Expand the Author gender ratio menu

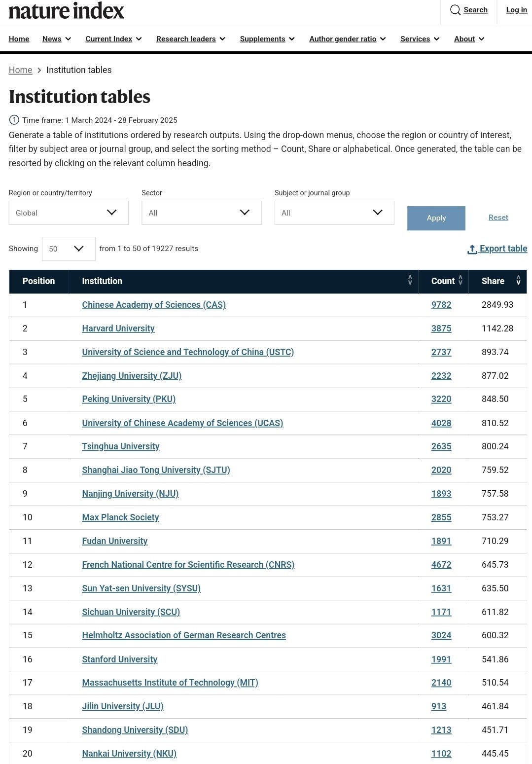coord(348,39)
